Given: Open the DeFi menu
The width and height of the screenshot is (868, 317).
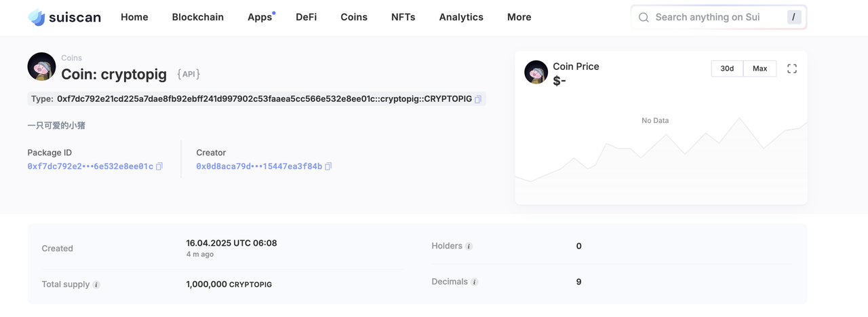Looking at the screenshot, I should [x=307, y=17].
